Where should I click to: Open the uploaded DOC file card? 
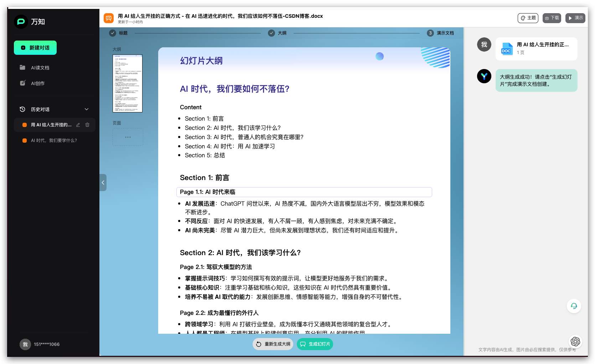(536, 49)
